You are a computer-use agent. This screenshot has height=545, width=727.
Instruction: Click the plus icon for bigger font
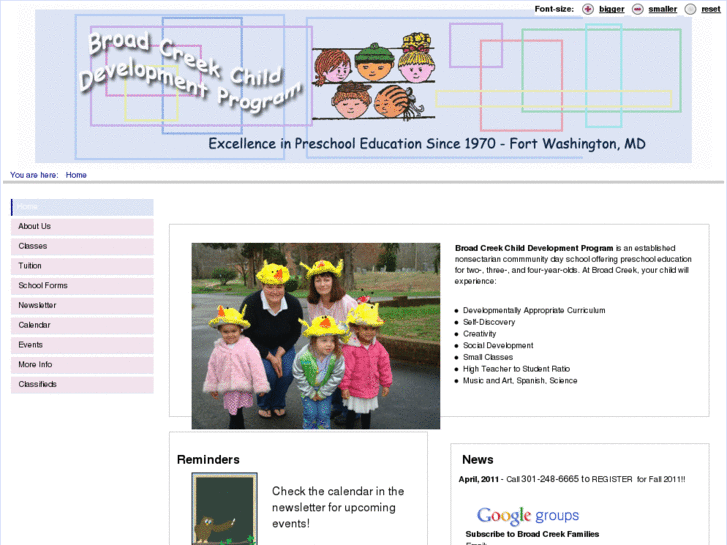click(x=588, y=9)
